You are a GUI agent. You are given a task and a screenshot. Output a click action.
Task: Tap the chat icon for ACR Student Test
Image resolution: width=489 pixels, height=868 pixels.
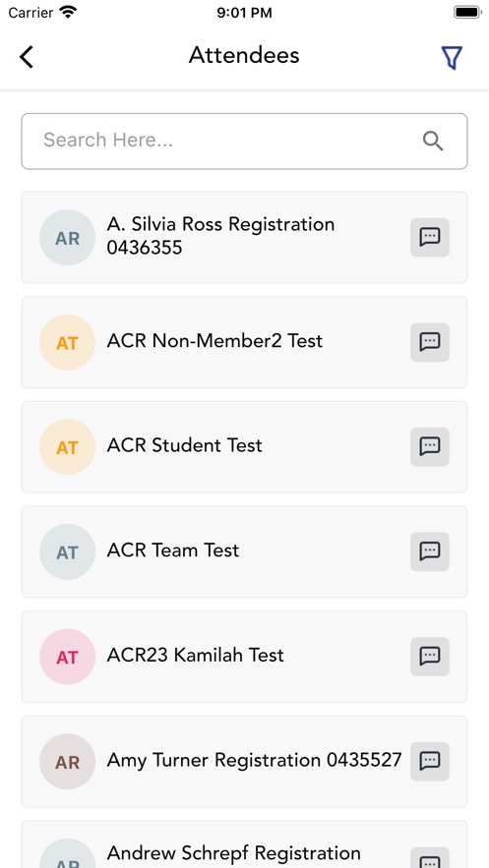click(430, 446)
